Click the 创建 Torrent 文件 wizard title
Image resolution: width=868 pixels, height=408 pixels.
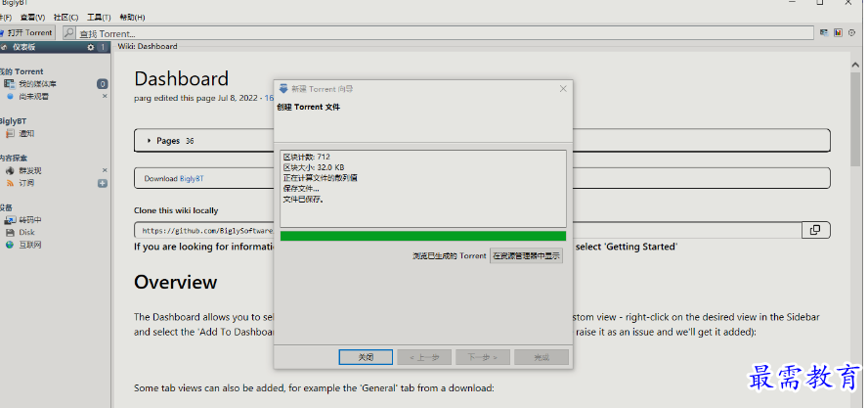(x=308, y=107)
